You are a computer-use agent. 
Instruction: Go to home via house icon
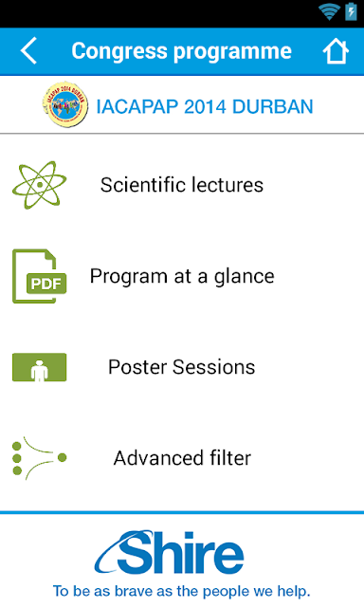pyautogui.click(x=336, y=50)
